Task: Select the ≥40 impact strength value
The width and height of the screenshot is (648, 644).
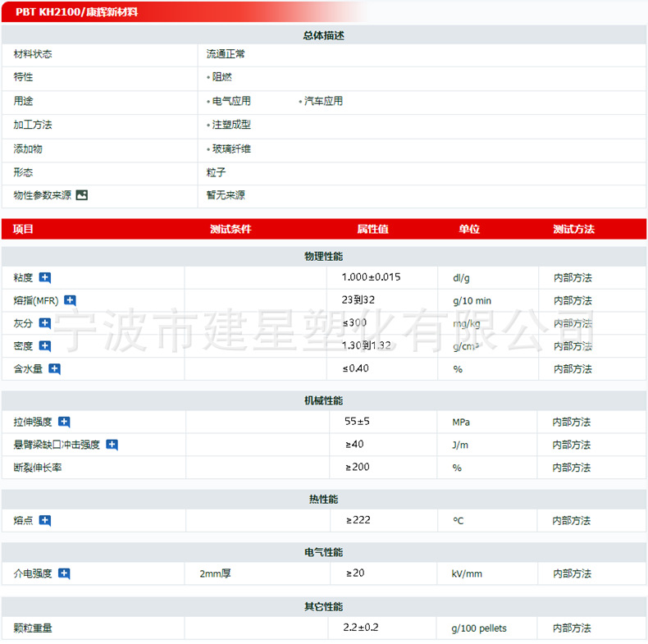Action: 354,444
